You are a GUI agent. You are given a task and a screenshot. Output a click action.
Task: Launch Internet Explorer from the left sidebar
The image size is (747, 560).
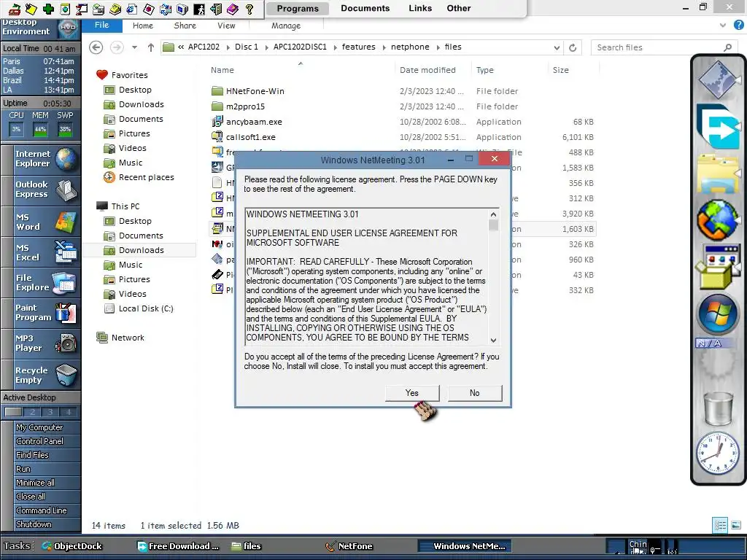click(41, 159)
